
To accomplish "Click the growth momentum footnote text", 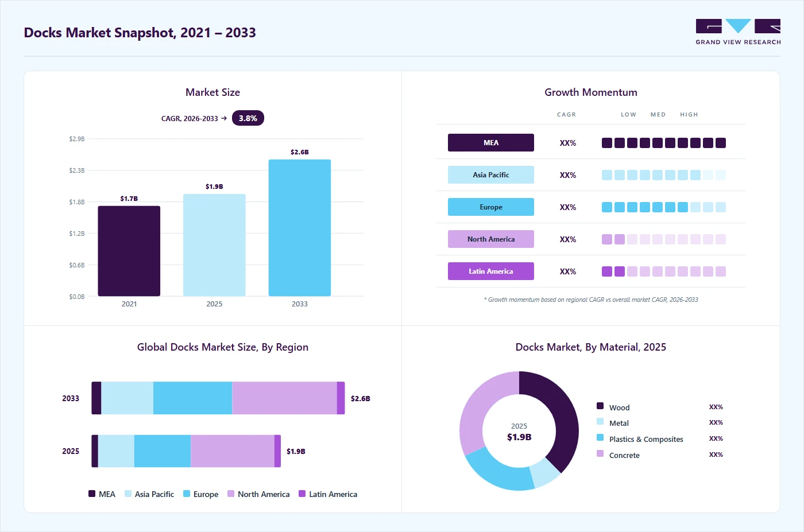I will pos(591,300).
